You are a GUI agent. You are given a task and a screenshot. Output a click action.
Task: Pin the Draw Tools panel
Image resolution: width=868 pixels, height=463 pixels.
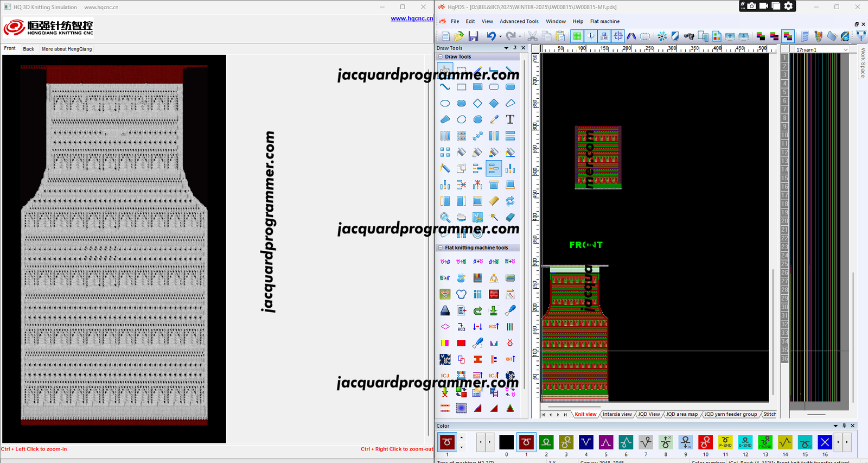(x=515, y=48)
